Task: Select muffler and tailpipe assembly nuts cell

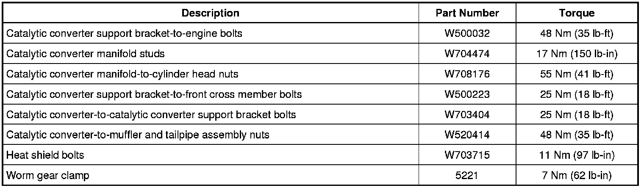Action: (x=138, y=135)
